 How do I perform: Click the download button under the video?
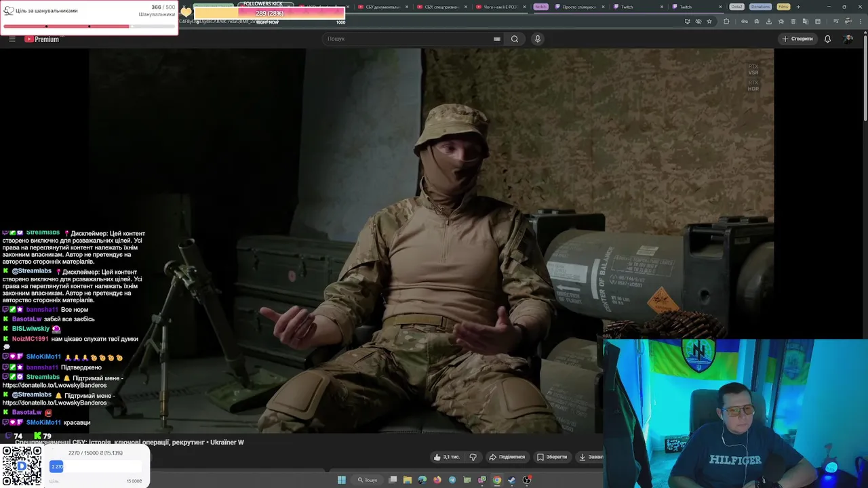[x=589, y=457]
